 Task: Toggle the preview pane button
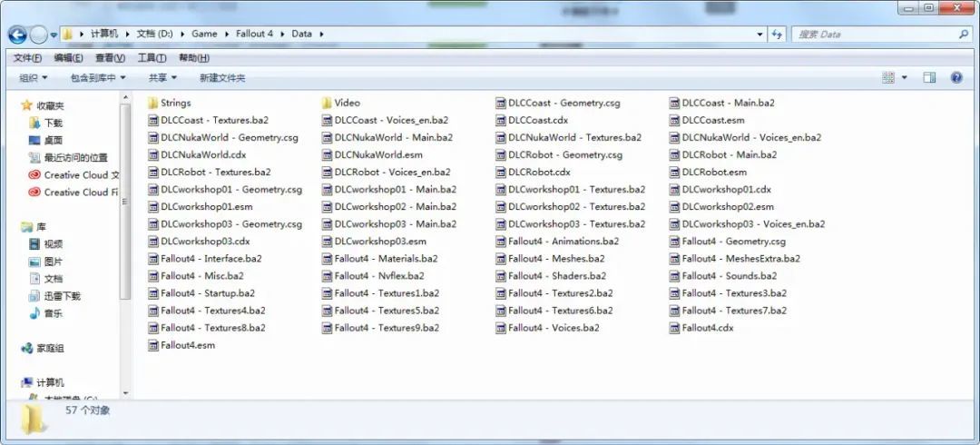tap(929, 77)
